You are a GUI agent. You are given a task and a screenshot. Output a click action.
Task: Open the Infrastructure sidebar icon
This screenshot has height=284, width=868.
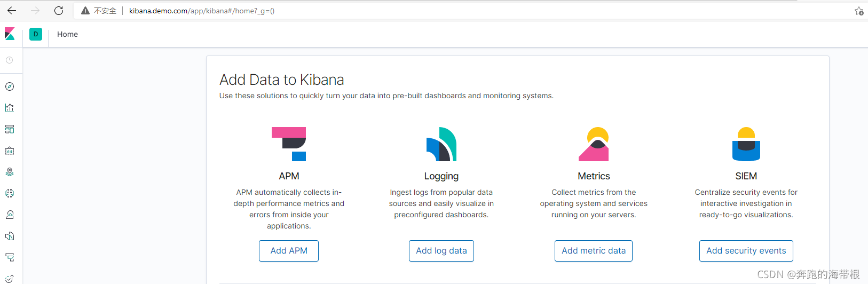(10, 215)
